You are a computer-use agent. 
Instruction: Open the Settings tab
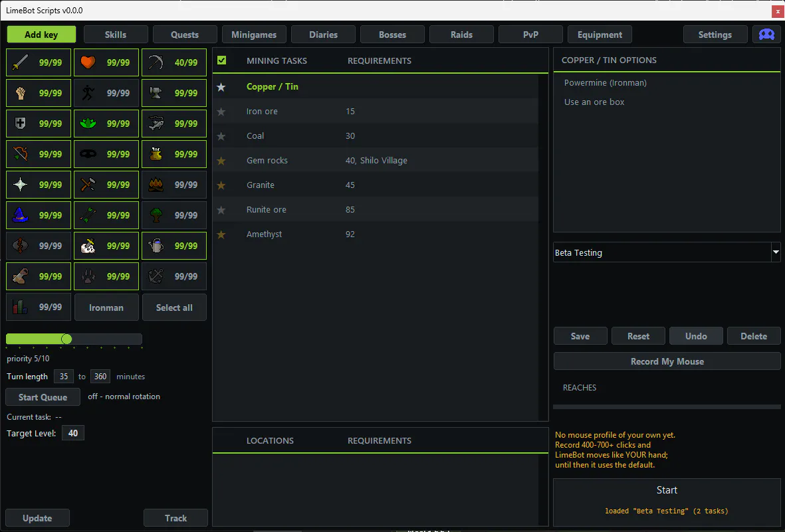715,35
